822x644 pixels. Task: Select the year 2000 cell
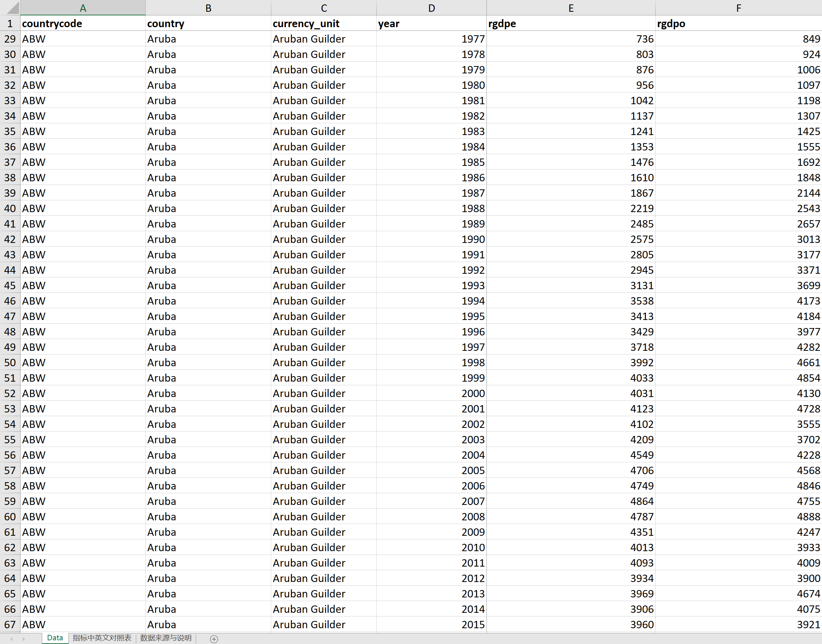[x=431, y=393]
